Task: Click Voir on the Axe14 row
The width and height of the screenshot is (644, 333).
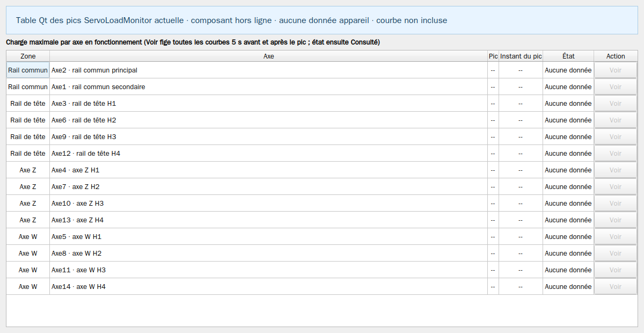Action: click(x=616, y=287)
